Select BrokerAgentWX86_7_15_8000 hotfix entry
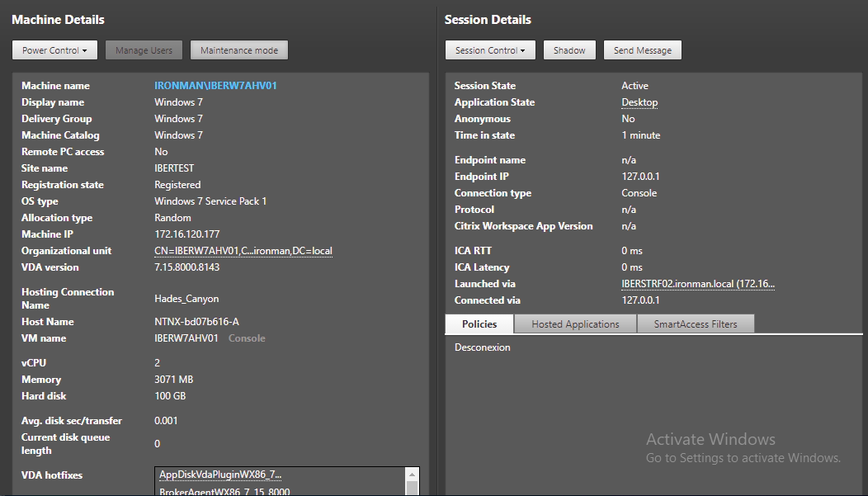This screenshot has height=496, width=868. [x=224, y=492]
